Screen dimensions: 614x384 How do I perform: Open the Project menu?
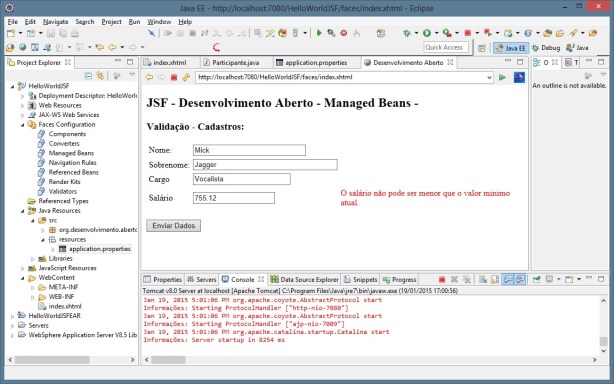tap(111, 22)
